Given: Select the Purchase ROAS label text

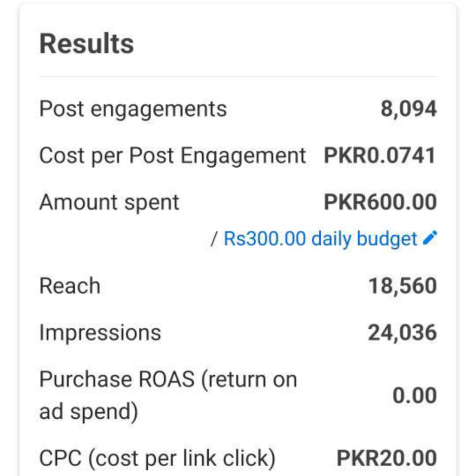Looking at the screenshot, I should tap(168, 395).
